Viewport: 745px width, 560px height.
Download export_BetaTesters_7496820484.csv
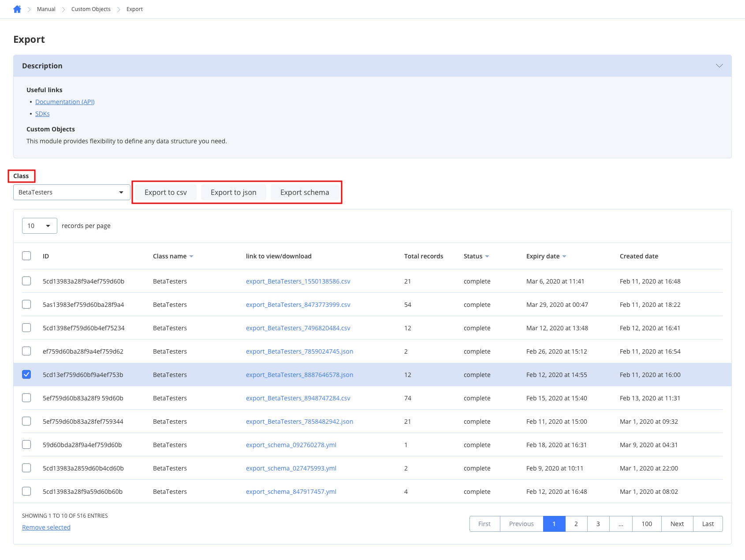click(298, 328)
